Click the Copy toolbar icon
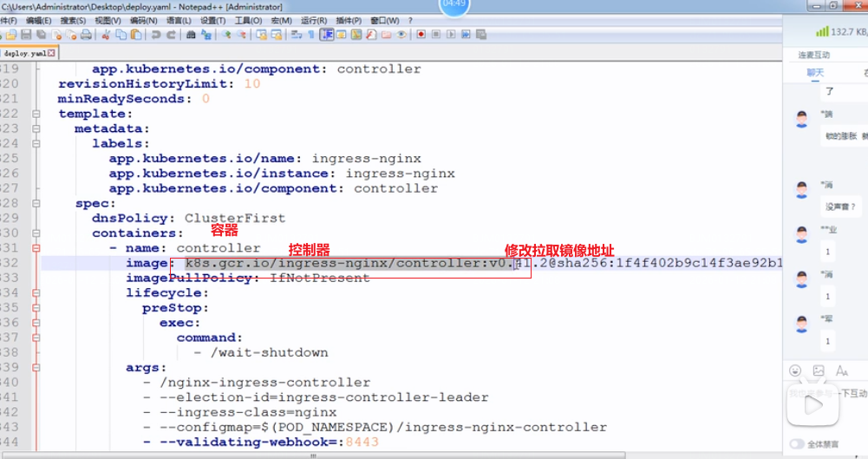Screen dimensions: 868x459 [x=121, y=35]
